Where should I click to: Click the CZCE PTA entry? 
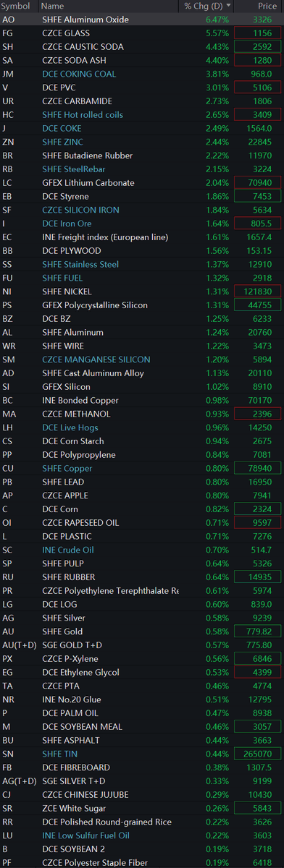click(142, 686)
